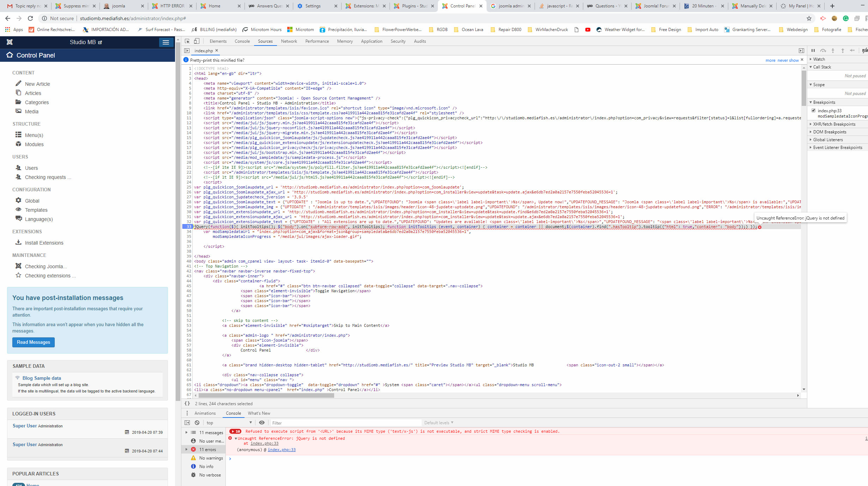This screenshot has width=868, height=486.
Task: Click the red error marker on line 33
Action: pyautogui.click(x=760, y=227)
